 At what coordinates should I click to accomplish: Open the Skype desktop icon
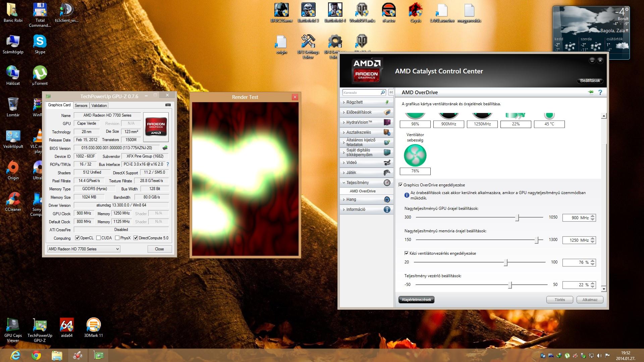[x=40, y=44]
